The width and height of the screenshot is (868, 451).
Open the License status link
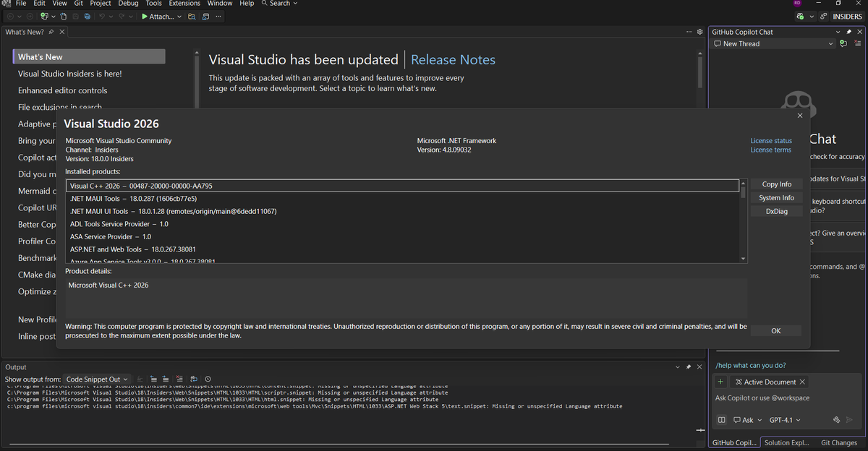coord(771,141)
